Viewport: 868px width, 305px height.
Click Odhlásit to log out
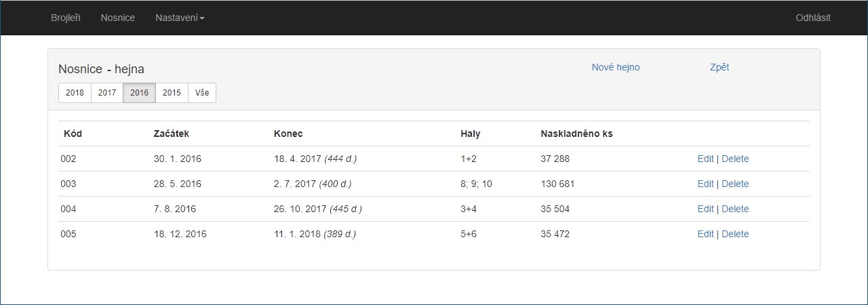point(813,18)
